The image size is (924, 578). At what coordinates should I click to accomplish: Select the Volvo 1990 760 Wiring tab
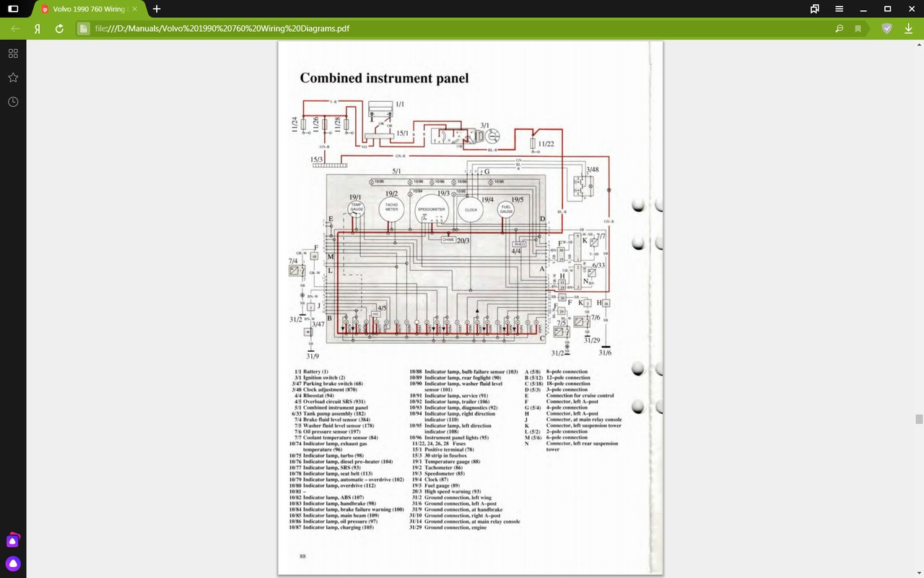pos(90,9)
